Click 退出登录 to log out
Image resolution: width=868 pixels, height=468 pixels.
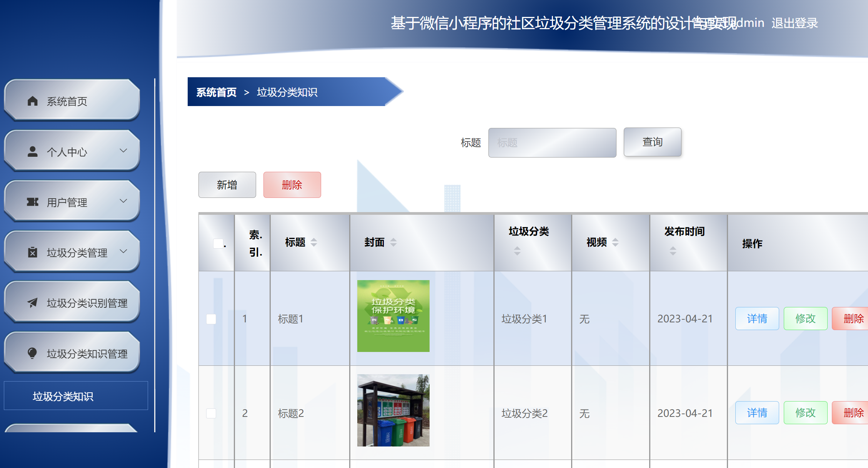click(794, 23)
